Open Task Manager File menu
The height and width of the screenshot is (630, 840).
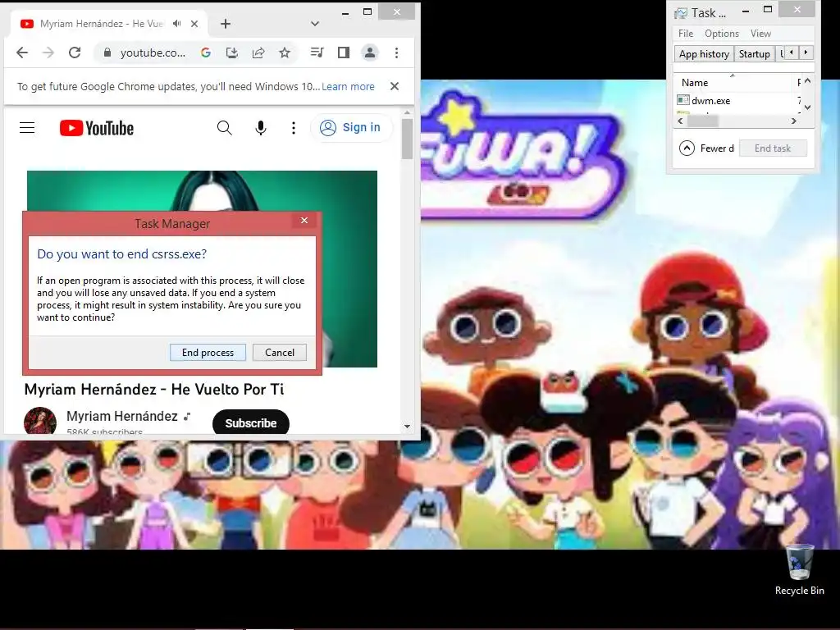click(686, 33)
